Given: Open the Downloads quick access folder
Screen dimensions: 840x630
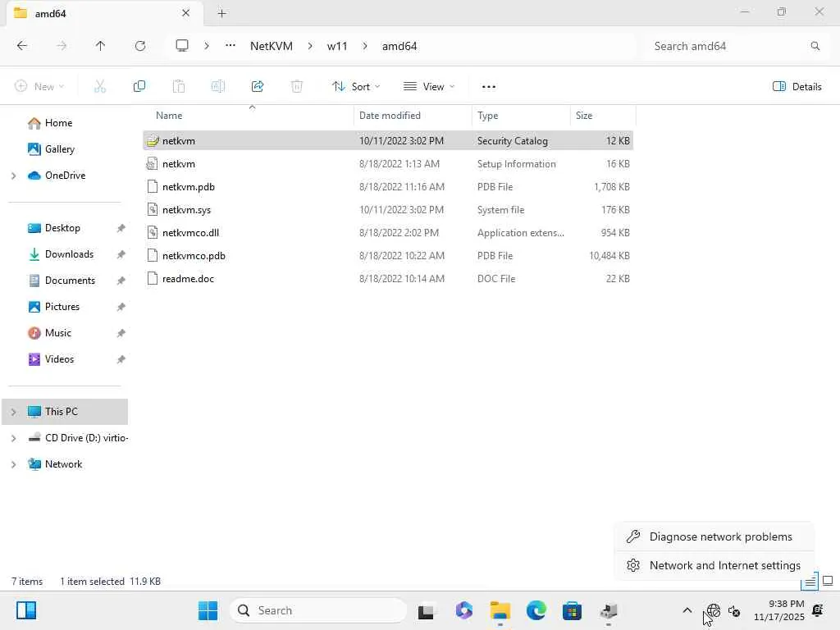Looking at the screenshot, I should (69, 254).
